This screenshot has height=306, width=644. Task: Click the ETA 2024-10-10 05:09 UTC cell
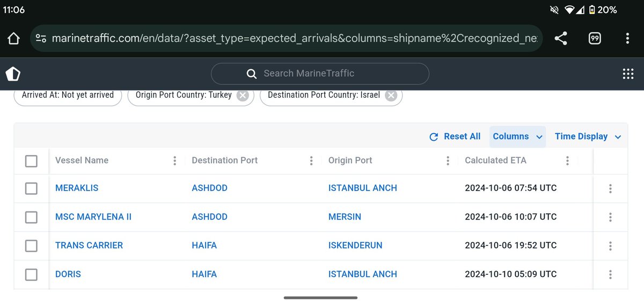[x=511, y=274]
